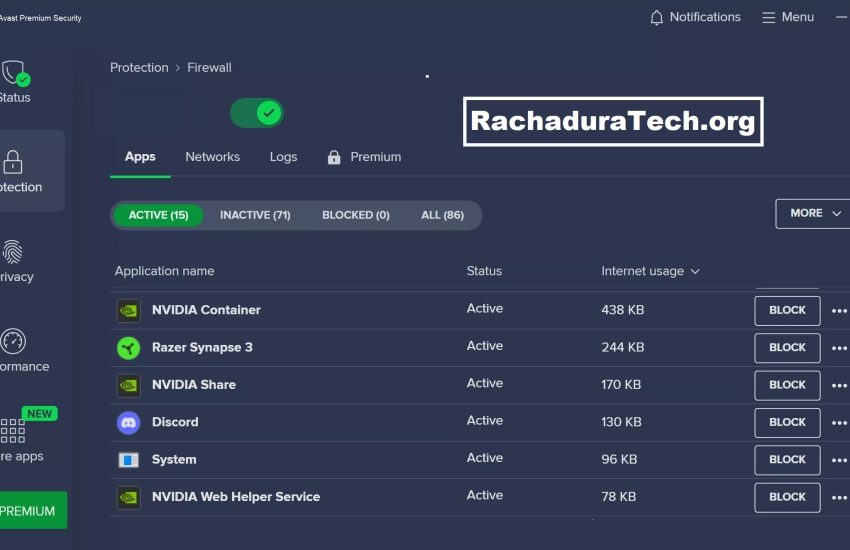Filter by INACTIVE (71) apps
This screenshot has width=850, height=550.
(255, 215)
